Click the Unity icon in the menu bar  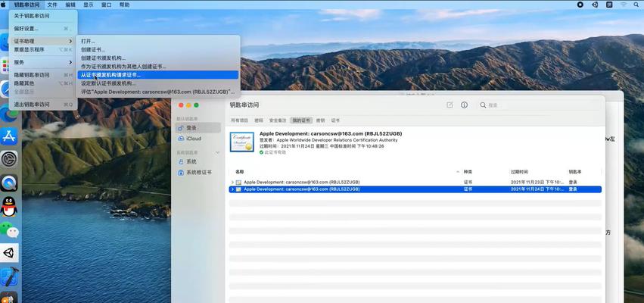click(x=595, y=5)
